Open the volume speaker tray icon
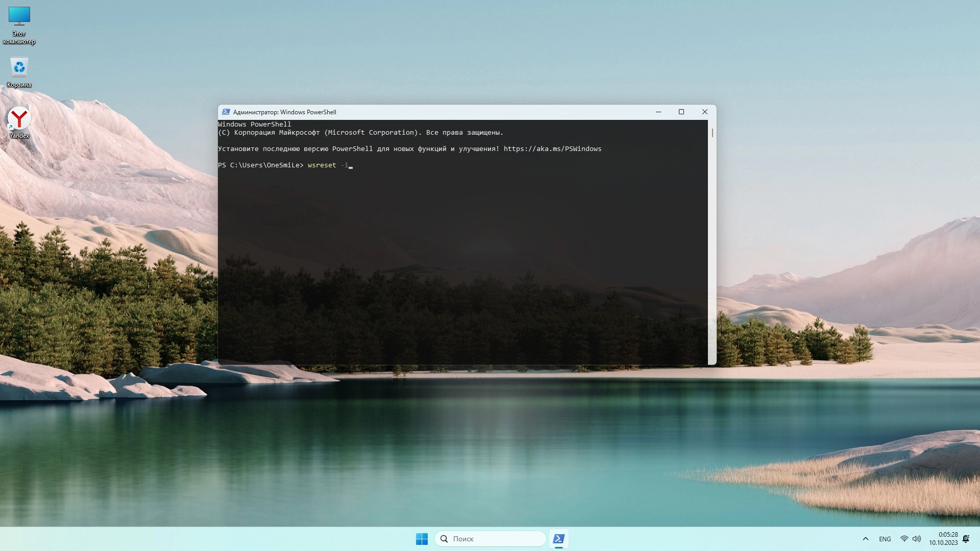The image size is (980, 551). click(917, 539)
